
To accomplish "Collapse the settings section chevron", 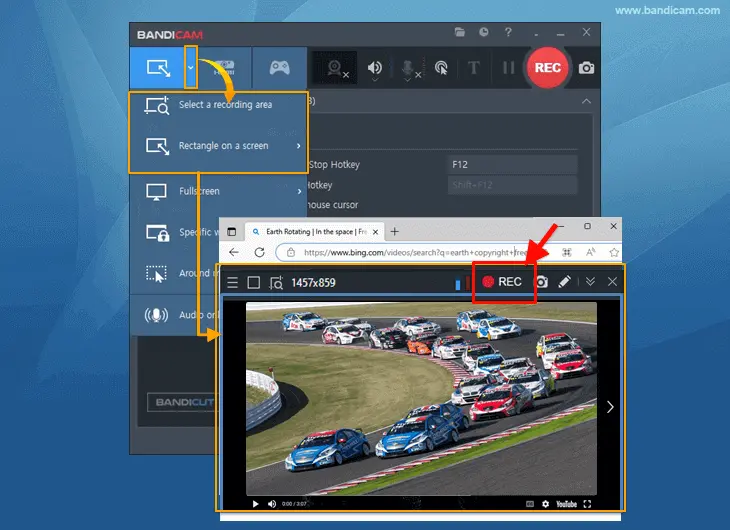I will tap(586, 102).
